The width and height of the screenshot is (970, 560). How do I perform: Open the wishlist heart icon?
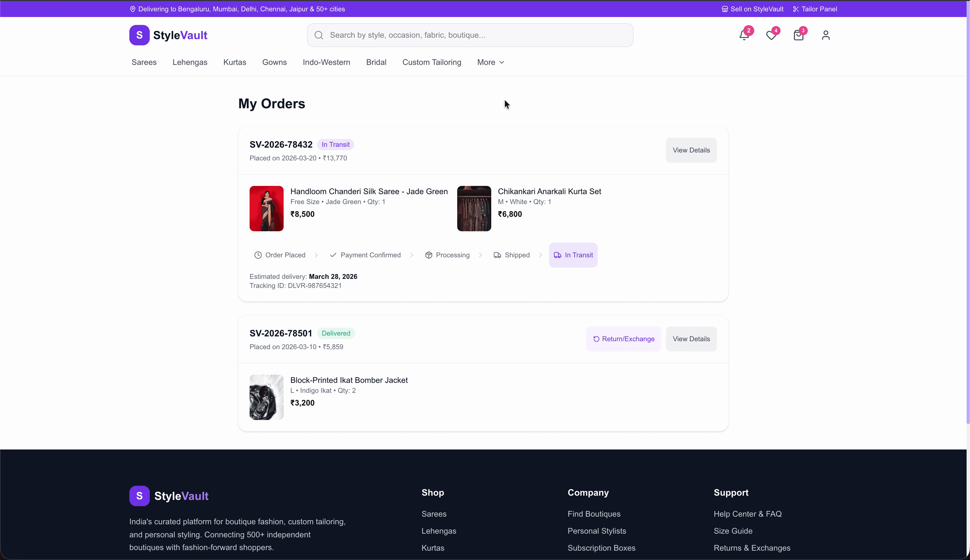pyautogui.click(x=771, y=35)
